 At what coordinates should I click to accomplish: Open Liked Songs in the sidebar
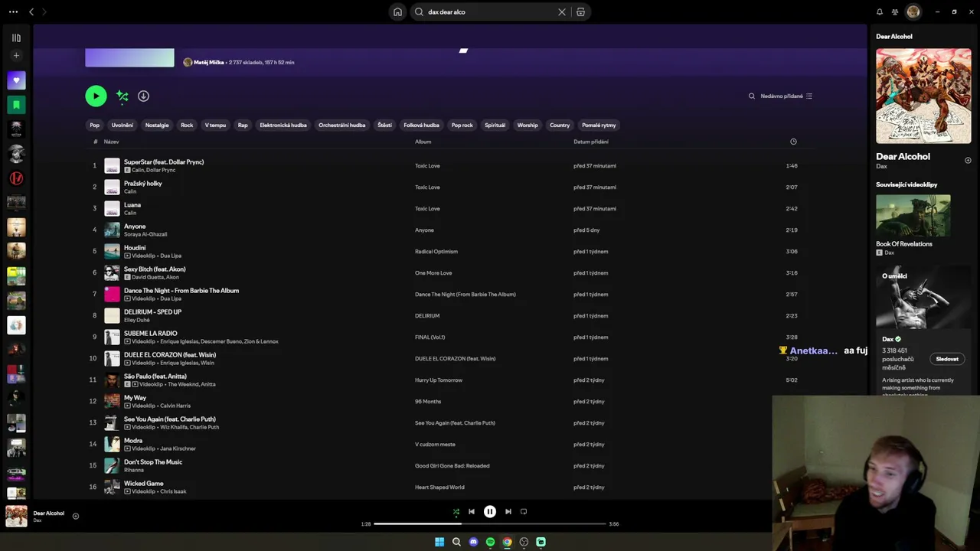pos(16,80)
